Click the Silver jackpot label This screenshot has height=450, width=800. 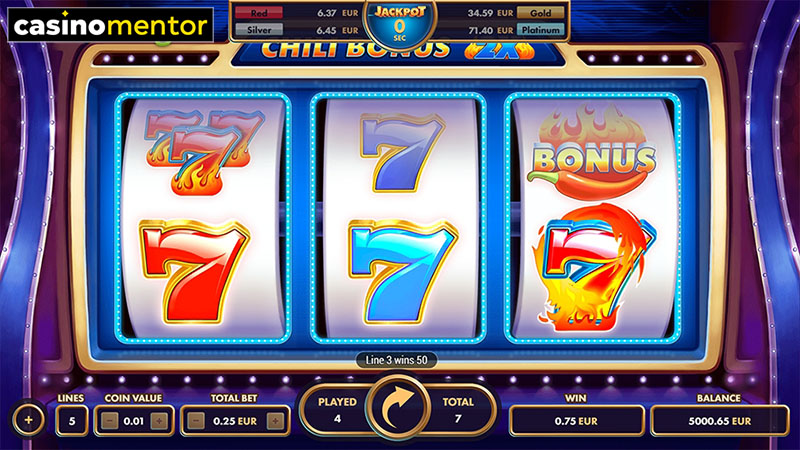click(259, 30)
